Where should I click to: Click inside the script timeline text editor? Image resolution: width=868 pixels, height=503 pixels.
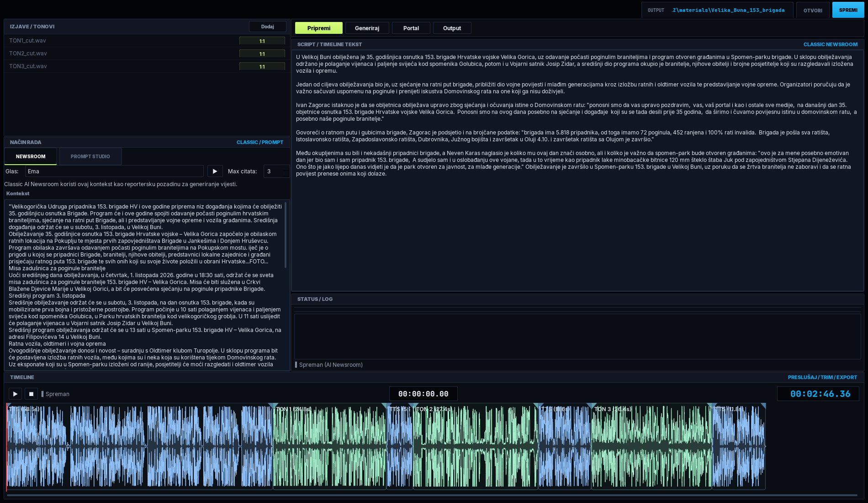[577, 170]
